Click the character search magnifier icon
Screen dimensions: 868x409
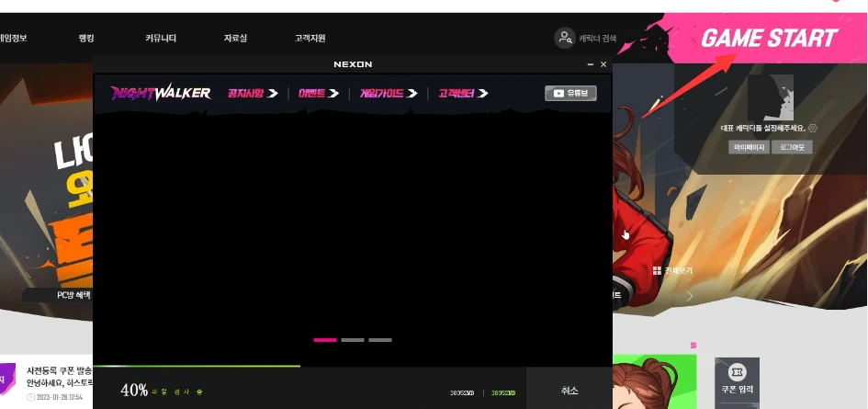click(565, 39)
